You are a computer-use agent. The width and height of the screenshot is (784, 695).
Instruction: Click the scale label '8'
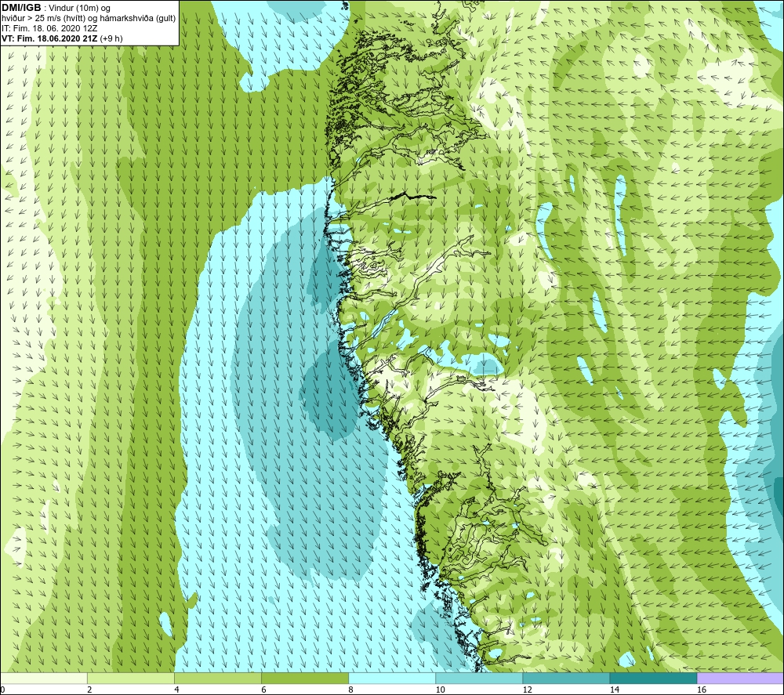coord(350,690)
